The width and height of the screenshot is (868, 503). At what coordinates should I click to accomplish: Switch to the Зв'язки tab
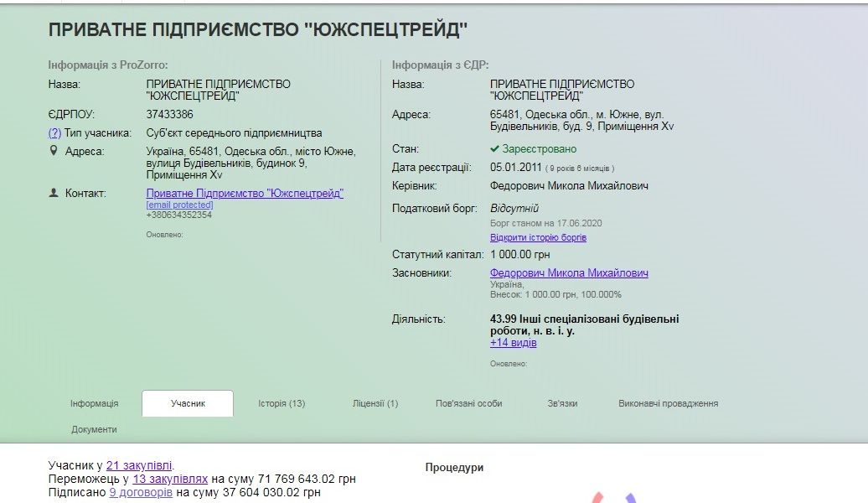point(562,403)
